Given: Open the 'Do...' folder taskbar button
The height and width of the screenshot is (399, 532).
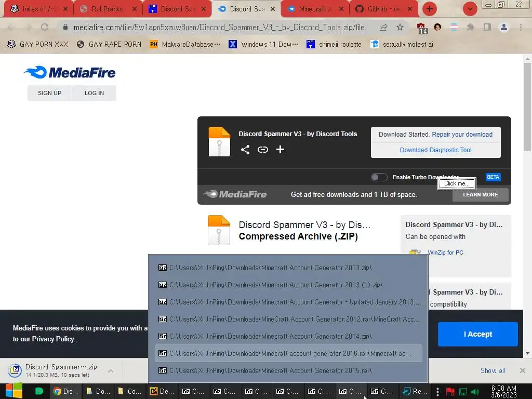Looking at the screenshot, I should click(x=97, y=391).
